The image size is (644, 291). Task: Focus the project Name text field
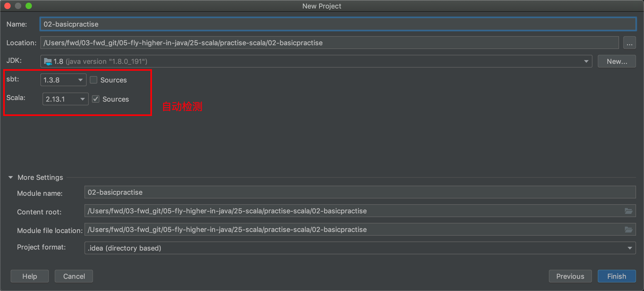pyautogui.click(x=337, y=24)
